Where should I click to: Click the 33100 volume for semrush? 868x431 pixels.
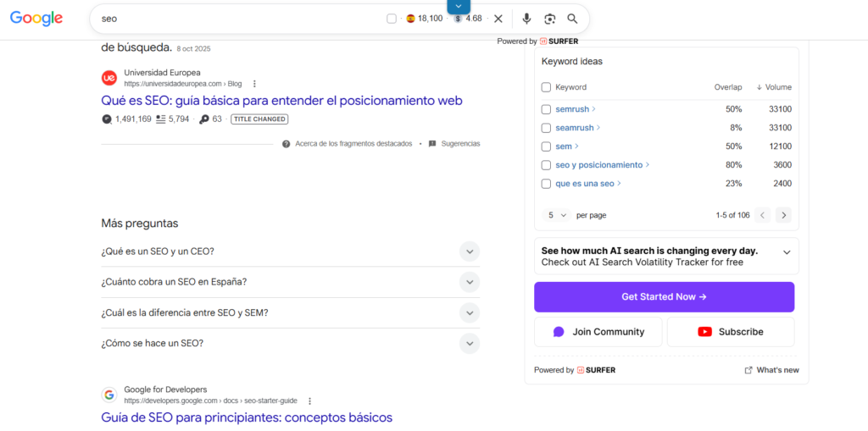780,109
